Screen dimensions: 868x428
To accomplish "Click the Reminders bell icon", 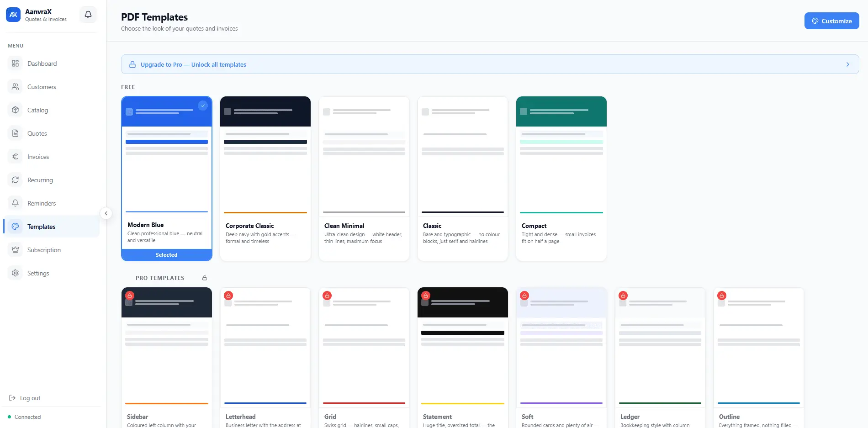I will [15, 203].
